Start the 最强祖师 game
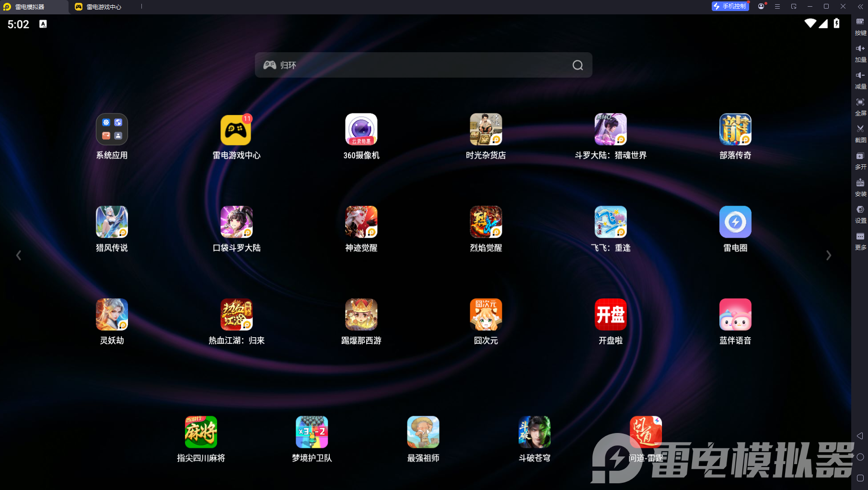This screenshot has width=868, height=490. (423, 432)
